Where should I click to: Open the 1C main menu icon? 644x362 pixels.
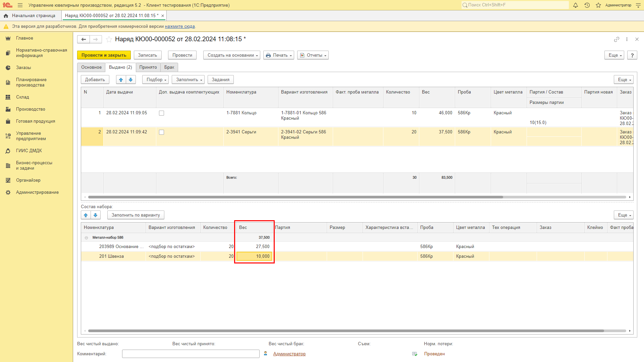tap(7, 5)
